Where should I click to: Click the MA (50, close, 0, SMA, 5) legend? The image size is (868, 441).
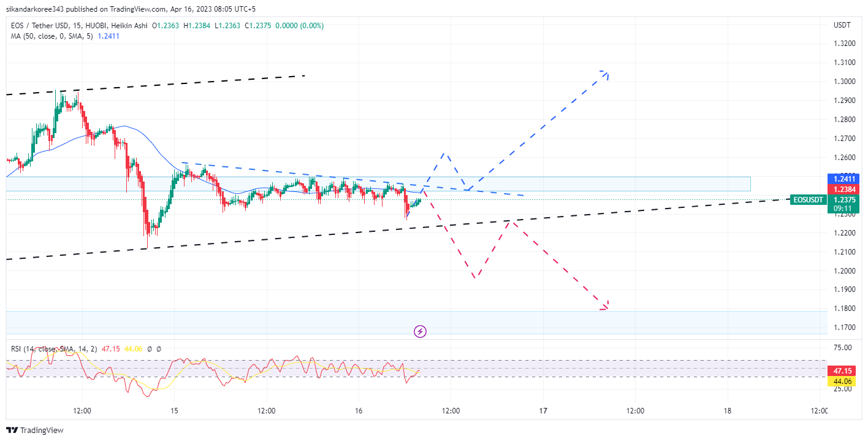pyautogui.click(x=51, y=36)
